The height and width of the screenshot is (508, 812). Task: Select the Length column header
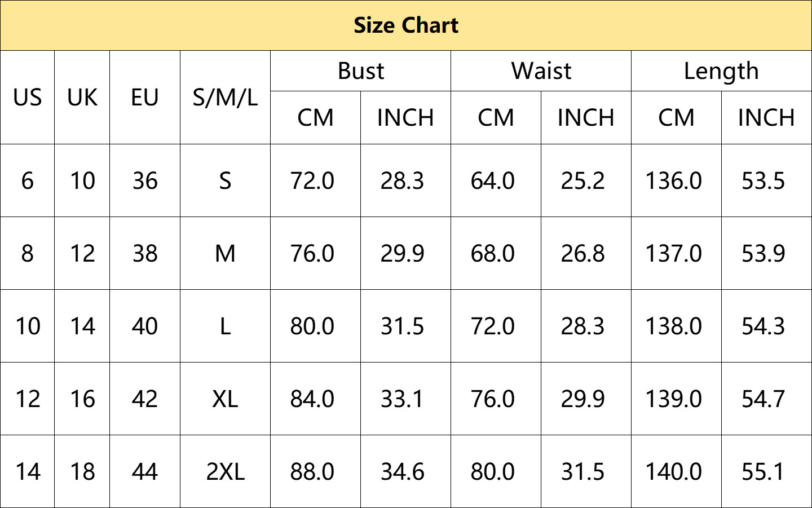(721, 71)
